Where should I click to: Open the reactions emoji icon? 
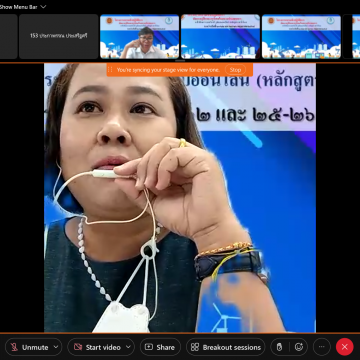coord(299,347)
